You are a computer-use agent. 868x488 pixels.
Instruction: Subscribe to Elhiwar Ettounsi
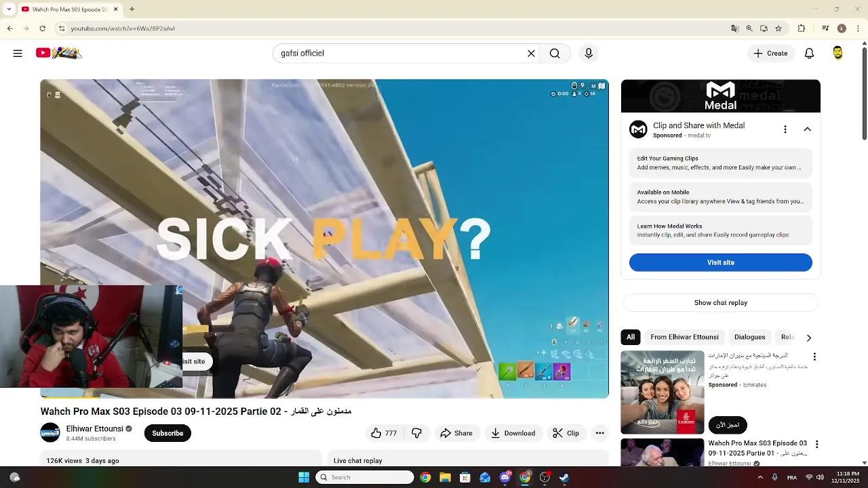(167, 433)
